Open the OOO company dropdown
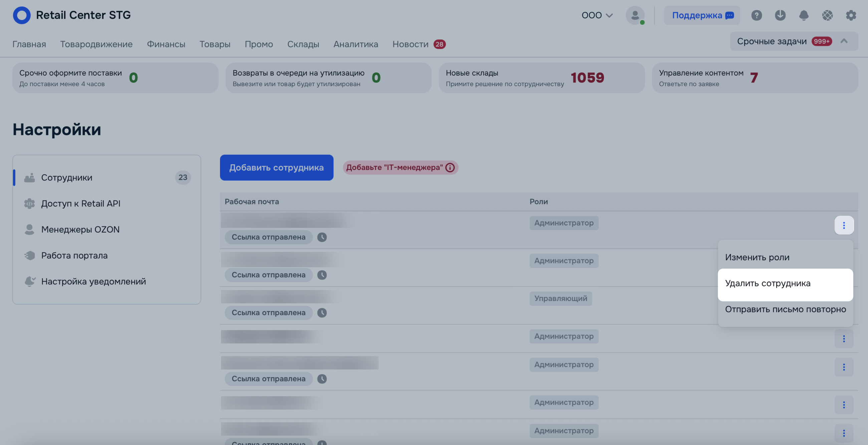The width and height of the screenshot is (868, 445). pos(597,15)
